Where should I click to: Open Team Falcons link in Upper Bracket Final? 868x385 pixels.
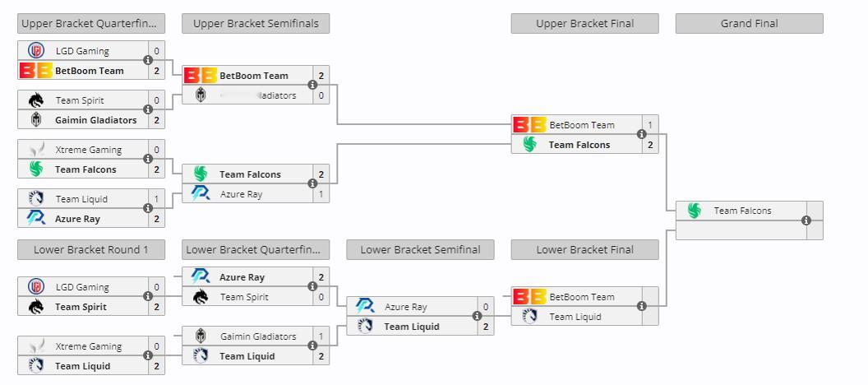coord(579,145)
